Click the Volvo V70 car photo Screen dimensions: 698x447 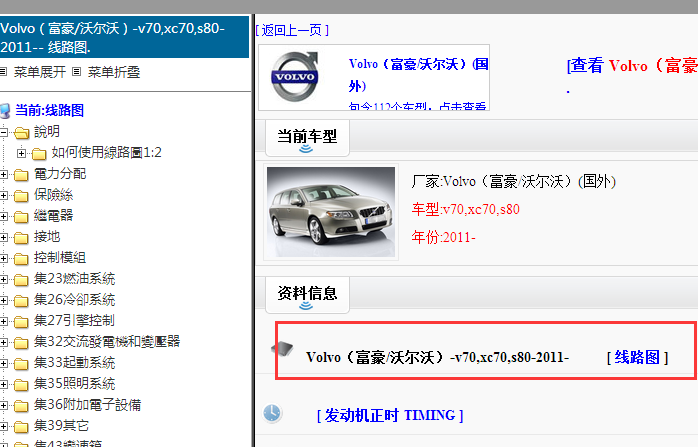pos(331,212)
